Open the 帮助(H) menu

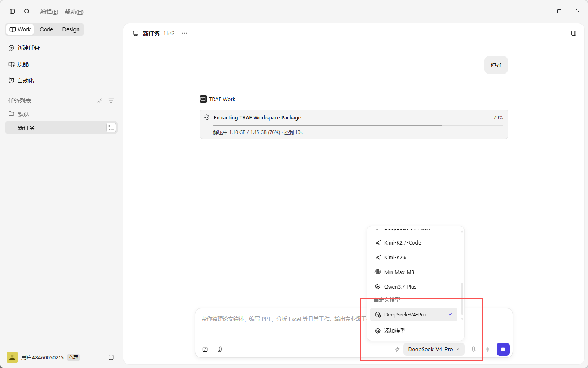[74, 12]
